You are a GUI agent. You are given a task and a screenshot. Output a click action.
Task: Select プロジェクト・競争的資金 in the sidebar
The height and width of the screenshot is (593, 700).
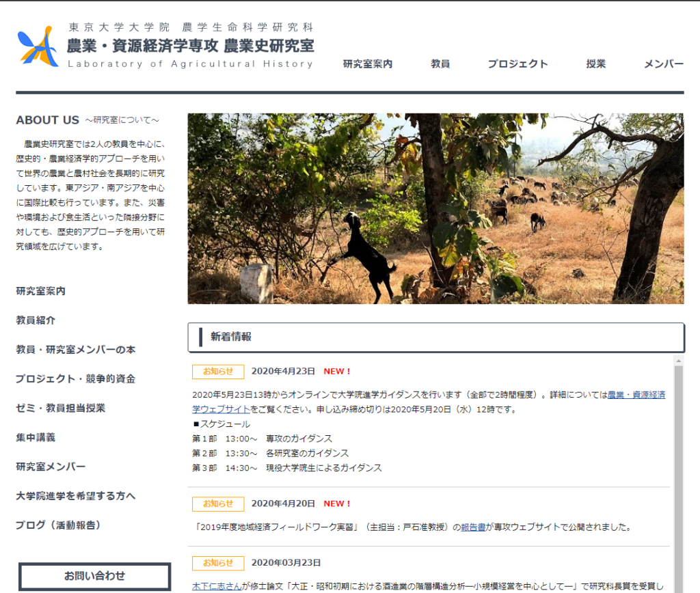75,379
